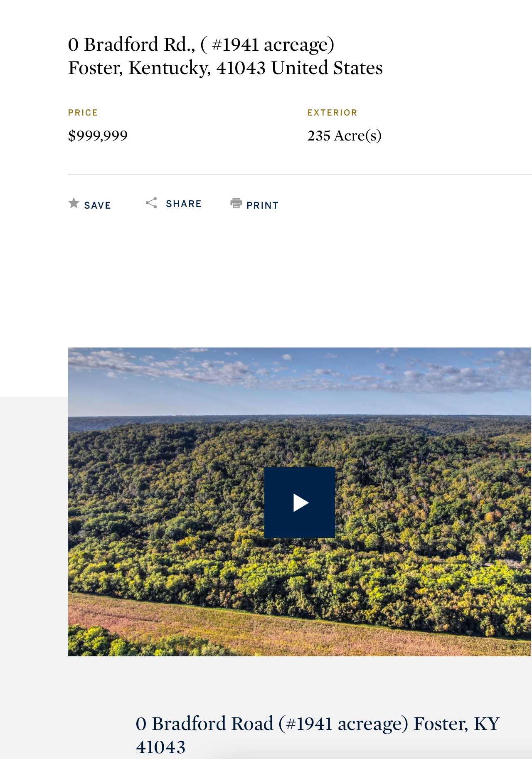
Task: Click the EXTERIOR label
Action: click(332, 113)
